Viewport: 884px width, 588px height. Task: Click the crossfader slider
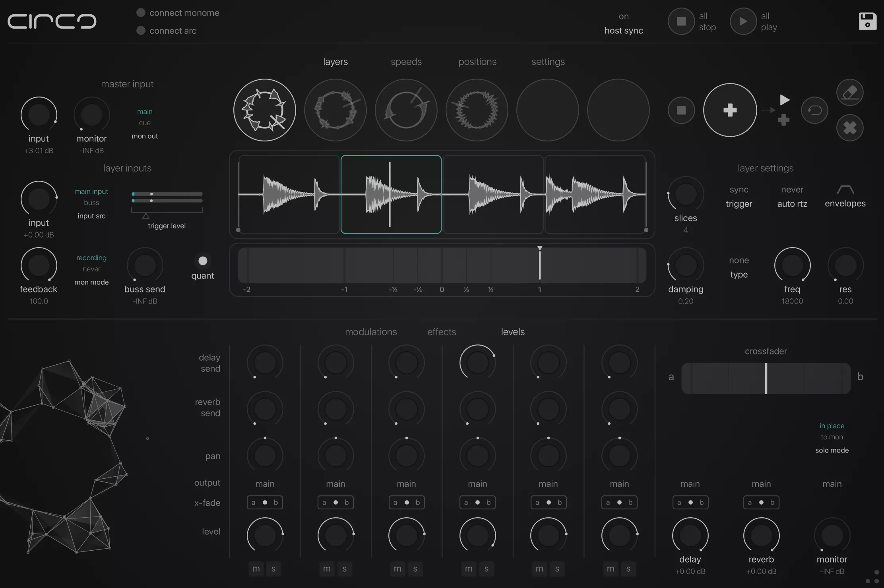click(765, 378)
